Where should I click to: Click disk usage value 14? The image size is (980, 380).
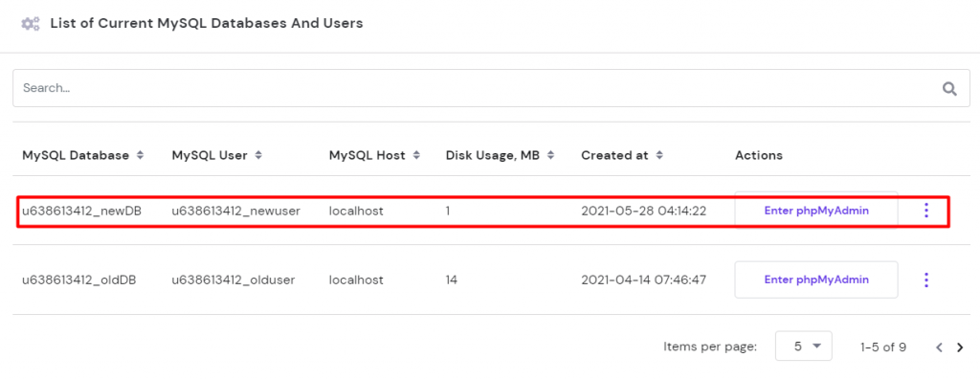tap(452, 280)
